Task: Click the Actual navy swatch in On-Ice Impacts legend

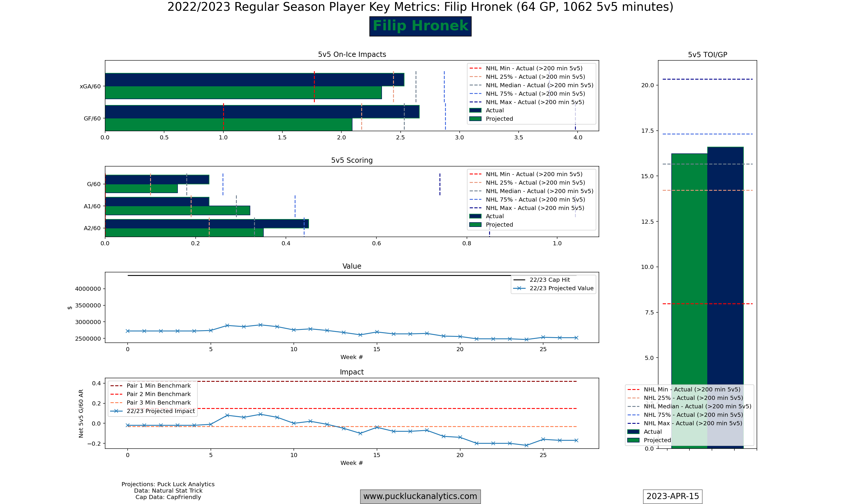Action: (x=475, y=110)
